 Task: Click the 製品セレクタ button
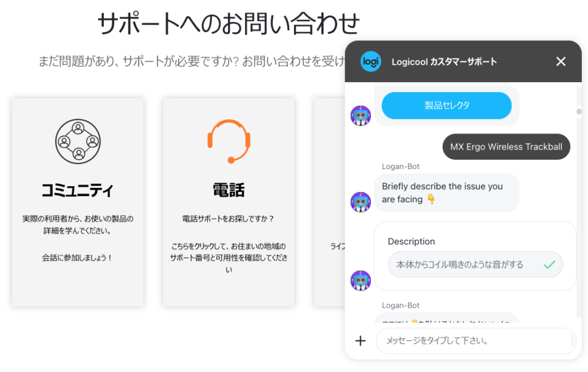tap(446, 105)
